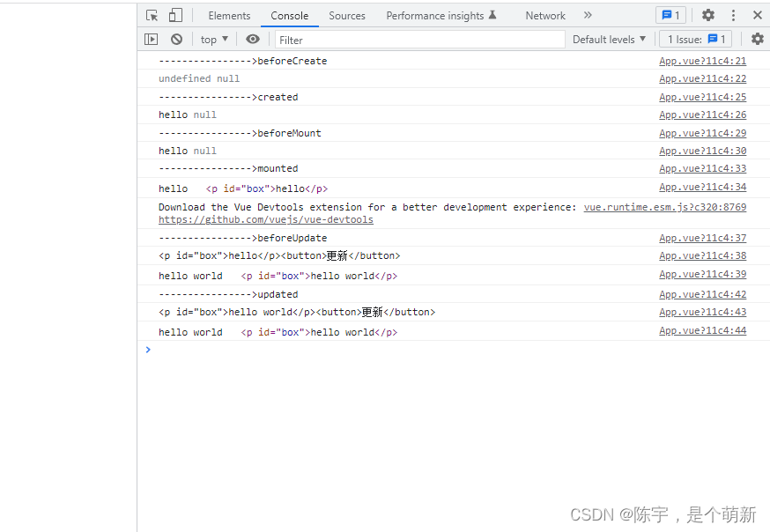Clear the console
Image resolution: width=770 pixels, height=532 pixels.
click(177, 40)
